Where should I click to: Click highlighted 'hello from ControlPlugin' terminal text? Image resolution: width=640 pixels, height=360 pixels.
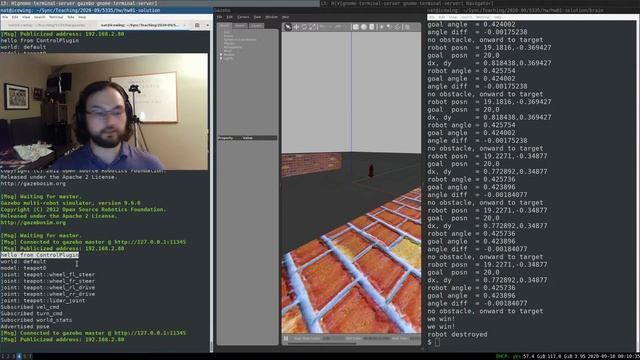tap(40, 255)
